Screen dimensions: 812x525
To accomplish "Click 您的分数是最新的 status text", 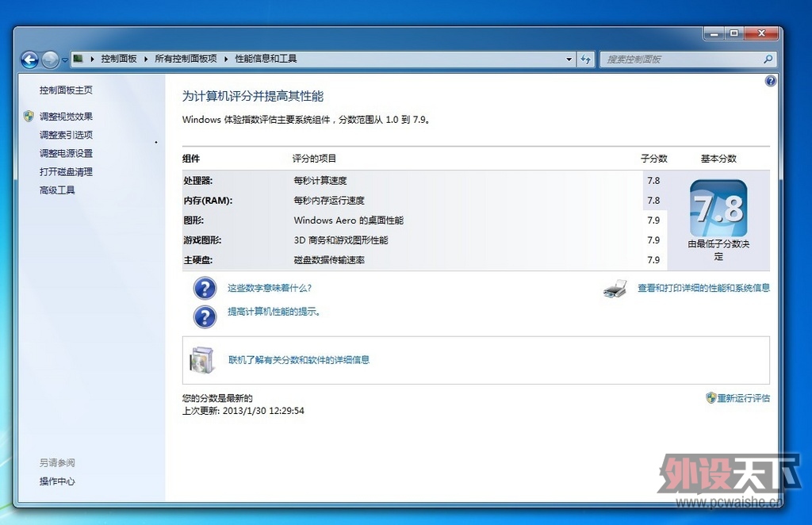I will pyautogui.click(x=217, y=398).
